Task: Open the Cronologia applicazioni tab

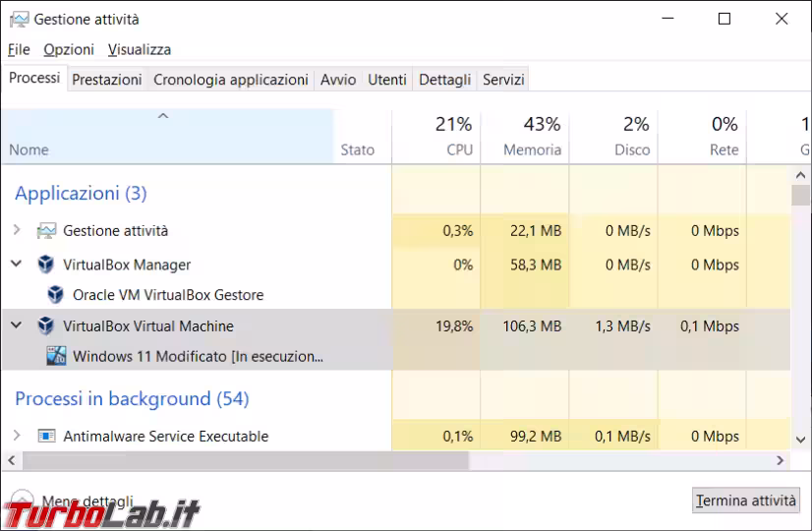Action: coord(231,80)
